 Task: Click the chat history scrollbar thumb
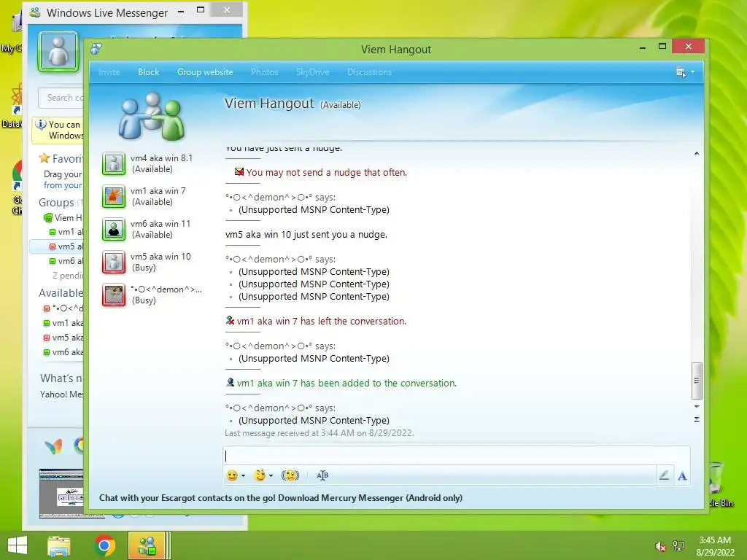click(697, 381)
